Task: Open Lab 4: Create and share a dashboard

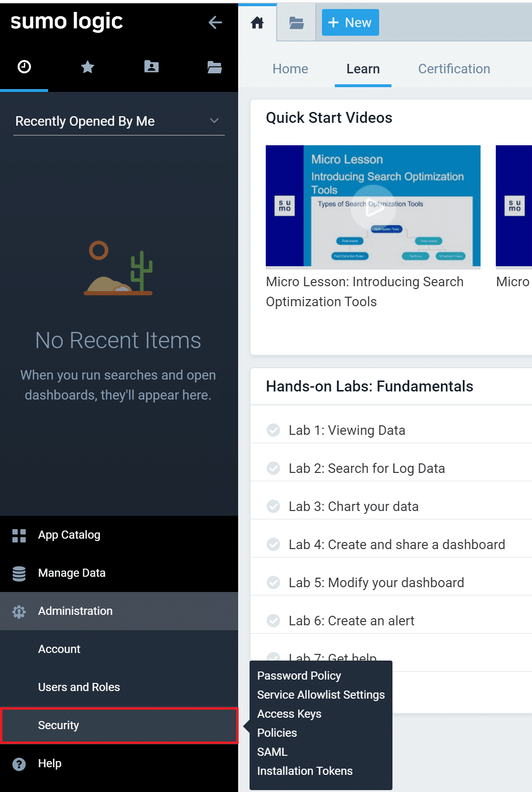Action: (x=397, y=544)
